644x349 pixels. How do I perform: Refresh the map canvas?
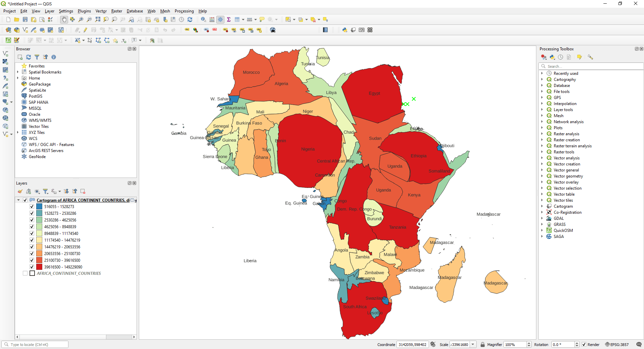[x=190, y=19]
